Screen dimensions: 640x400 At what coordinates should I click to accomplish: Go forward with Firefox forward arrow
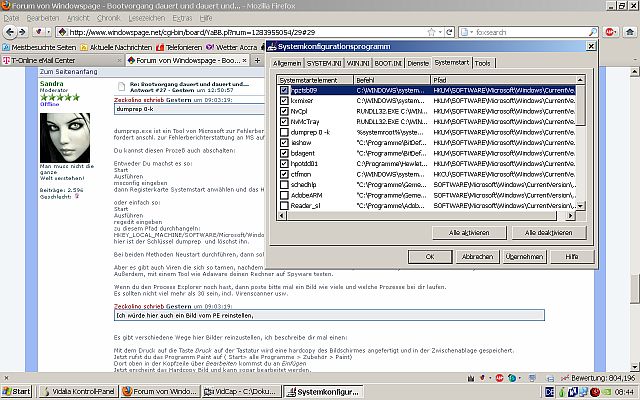click(22, 32)
